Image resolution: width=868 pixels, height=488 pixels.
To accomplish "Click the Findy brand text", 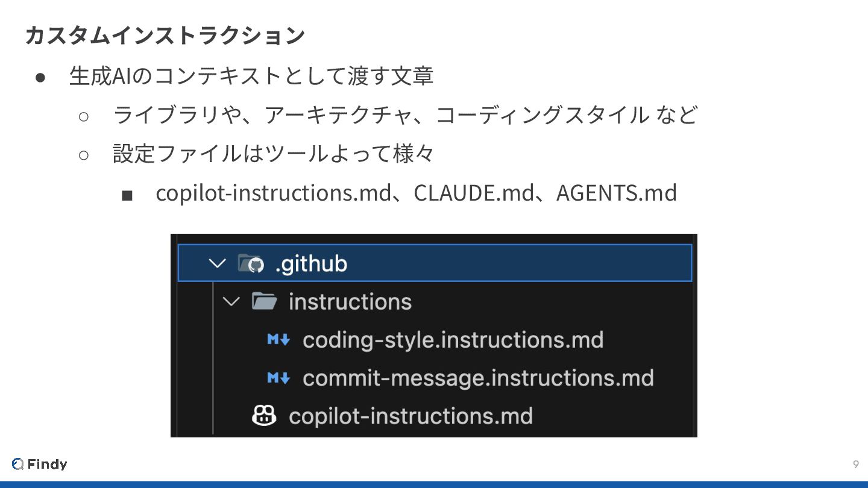I will point(47,464).
